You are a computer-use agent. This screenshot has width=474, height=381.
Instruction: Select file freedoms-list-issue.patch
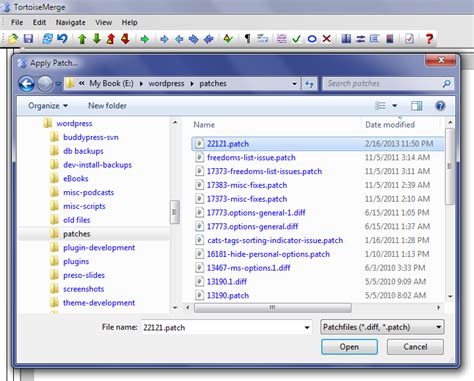(251, 157)
